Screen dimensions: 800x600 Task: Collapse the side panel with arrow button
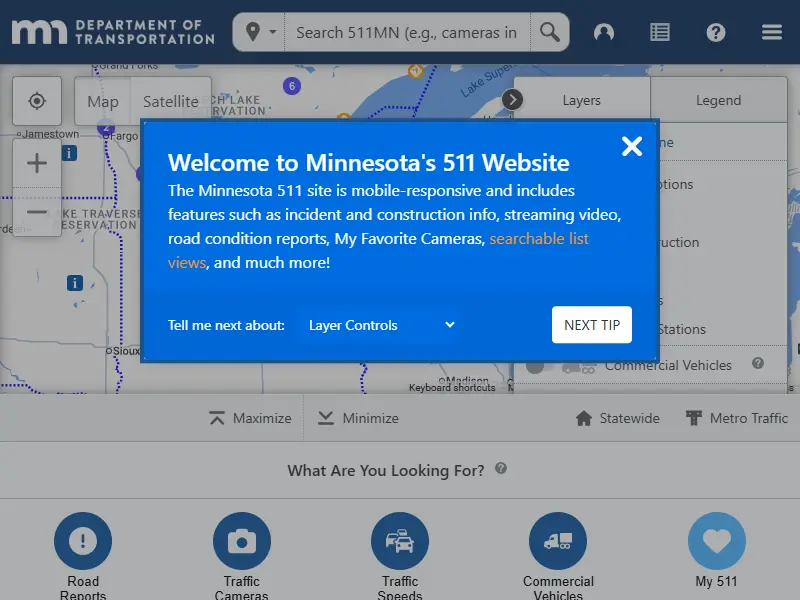pos(512,99)
